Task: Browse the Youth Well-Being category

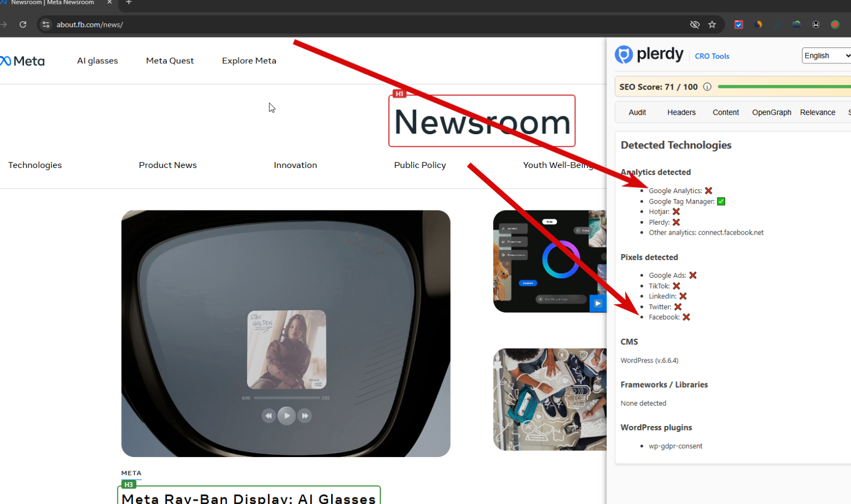Action: [x=558, y=165]
